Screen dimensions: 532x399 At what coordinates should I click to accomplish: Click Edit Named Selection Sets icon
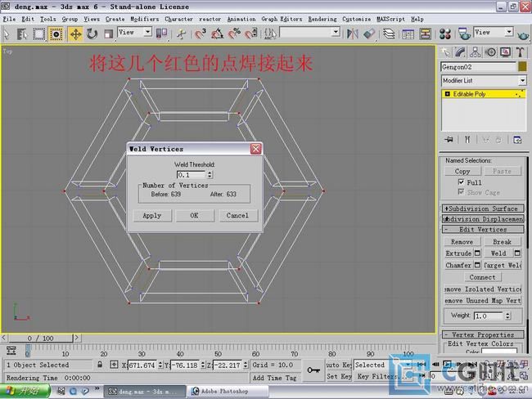click(x=270, y=34)
